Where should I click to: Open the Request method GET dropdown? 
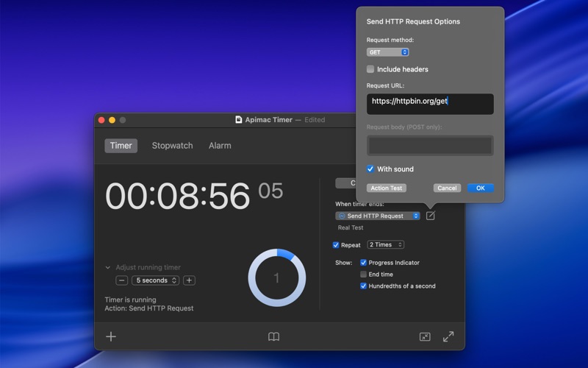(x=387, y=52)
